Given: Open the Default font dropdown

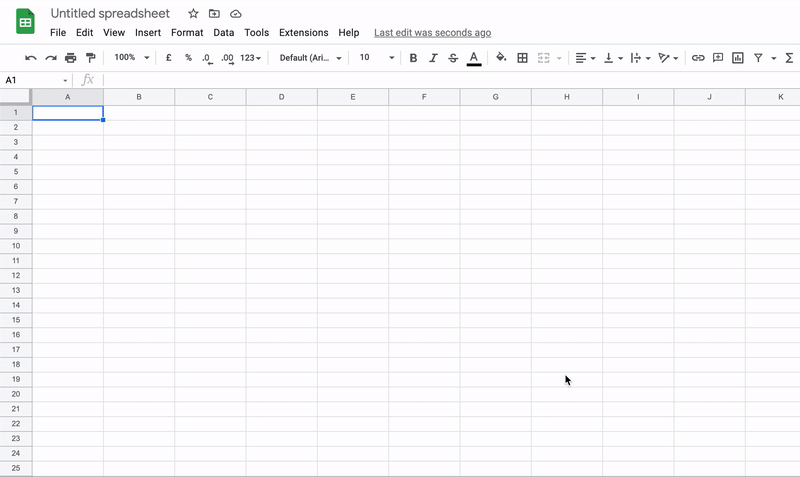Looking at the screenshot, I should point(310,58).
